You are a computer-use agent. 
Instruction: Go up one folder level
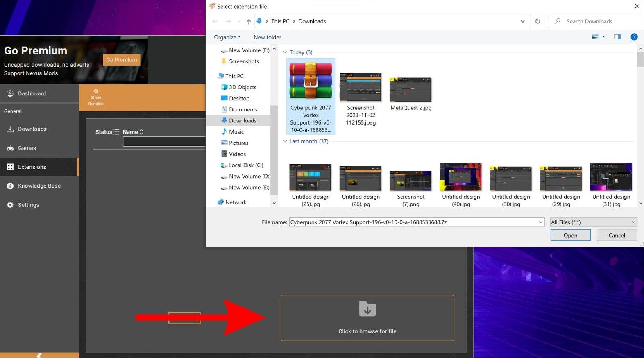click(249, 21)
